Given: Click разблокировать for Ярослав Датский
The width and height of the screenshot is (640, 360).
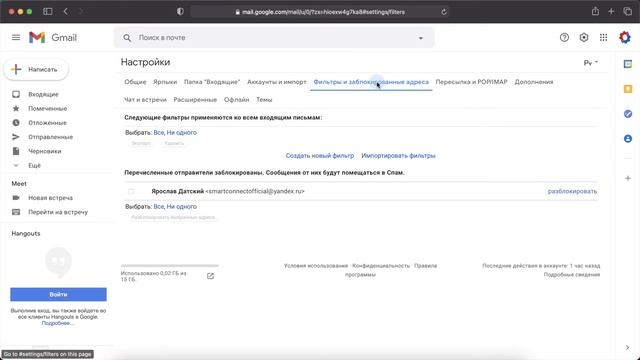Looking at the screenshot, I should tap(572, 191).
